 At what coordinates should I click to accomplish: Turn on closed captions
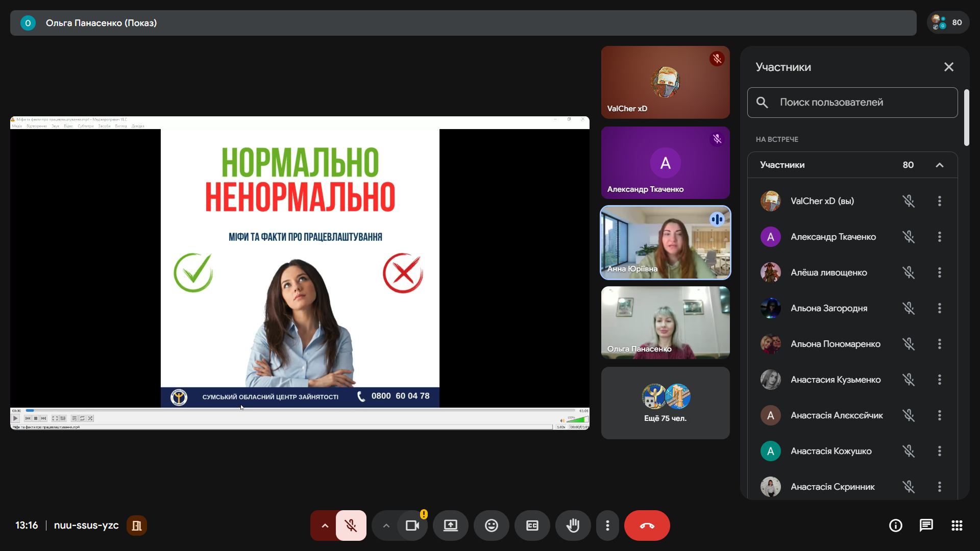[x=532, y=525]
